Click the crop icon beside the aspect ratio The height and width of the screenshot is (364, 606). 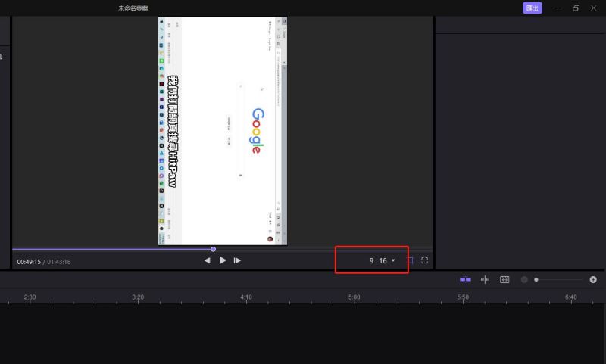[x=410, y=260]
